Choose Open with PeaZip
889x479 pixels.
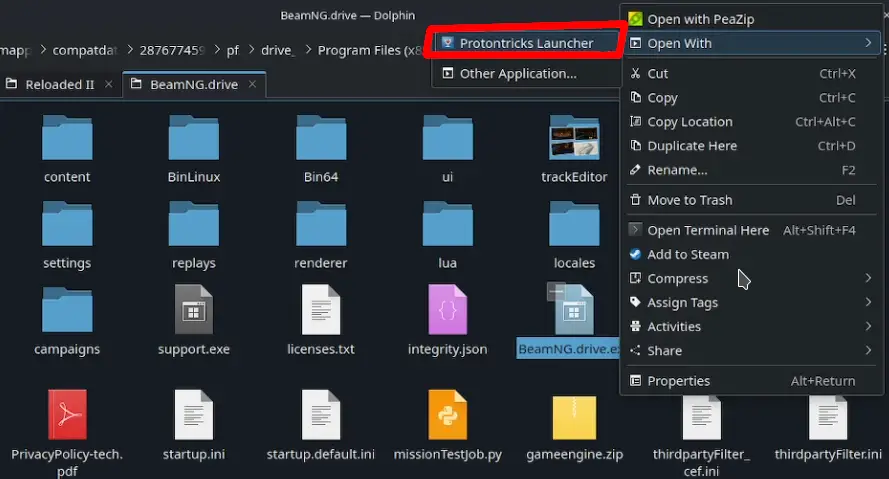click(754, 19)
